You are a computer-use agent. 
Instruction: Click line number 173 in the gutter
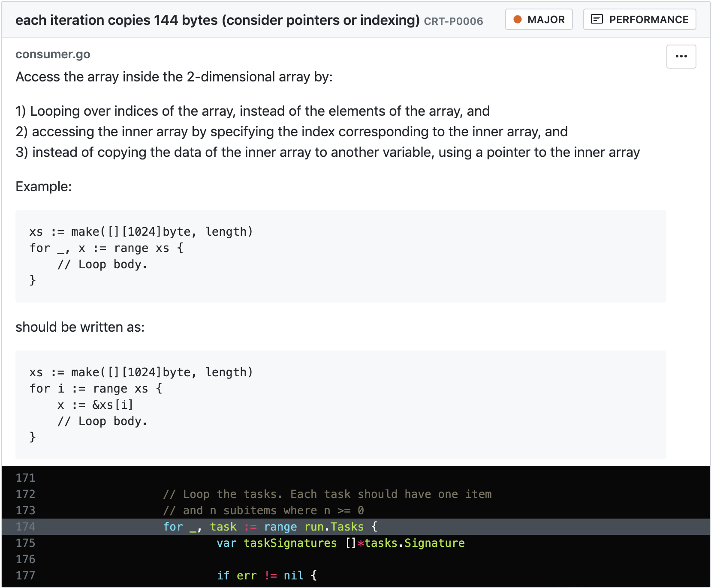(x=25, y=510)
